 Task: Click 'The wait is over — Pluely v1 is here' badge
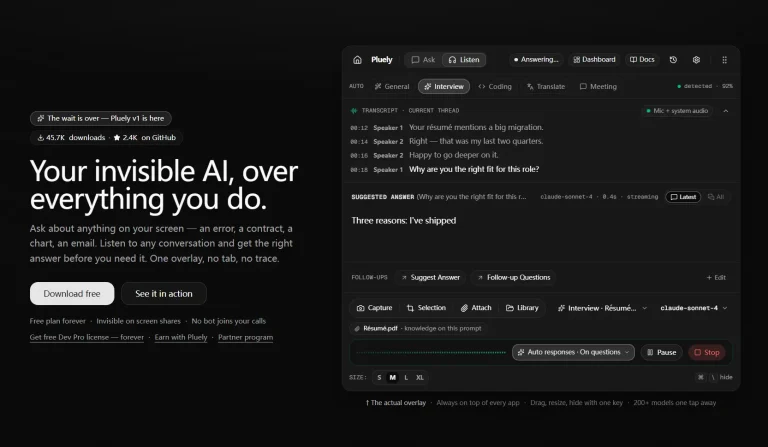tap(101, 118)
